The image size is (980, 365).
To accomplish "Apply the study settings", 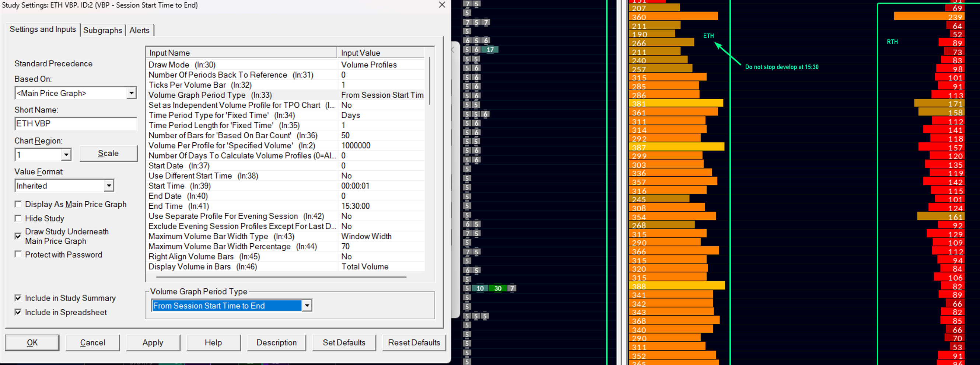I will (153, 343).
